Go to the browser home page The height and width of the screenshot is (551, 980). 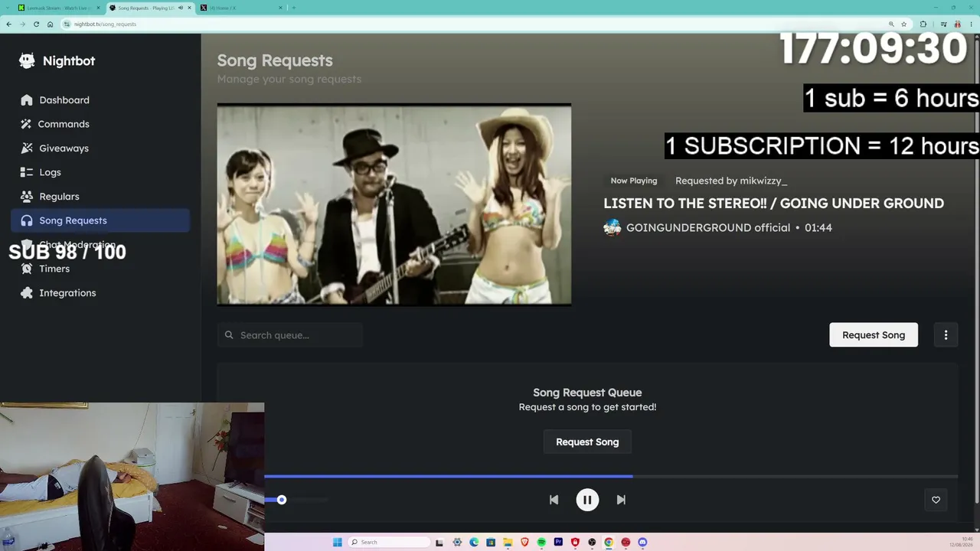pyautogui.click(x=50, y=24)
